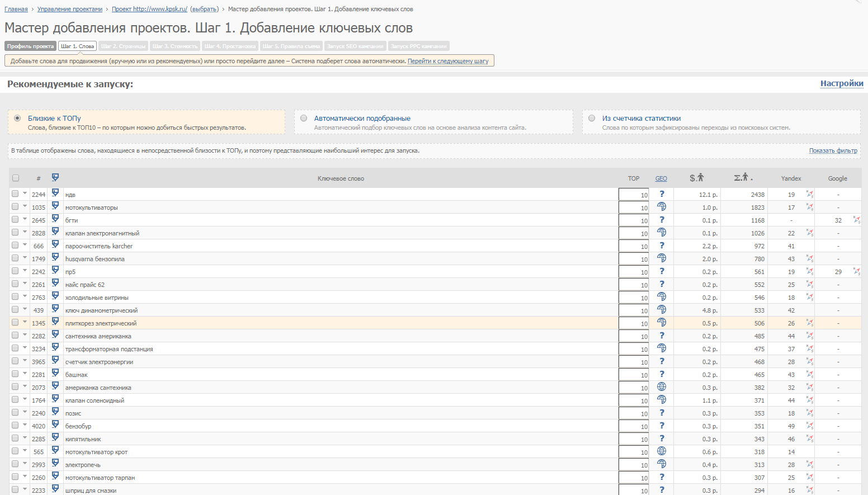Screen dimensions: 868x495
Task: Click the GEO globe icon for мотокультиватор крот
Action: tap(662, 451)
